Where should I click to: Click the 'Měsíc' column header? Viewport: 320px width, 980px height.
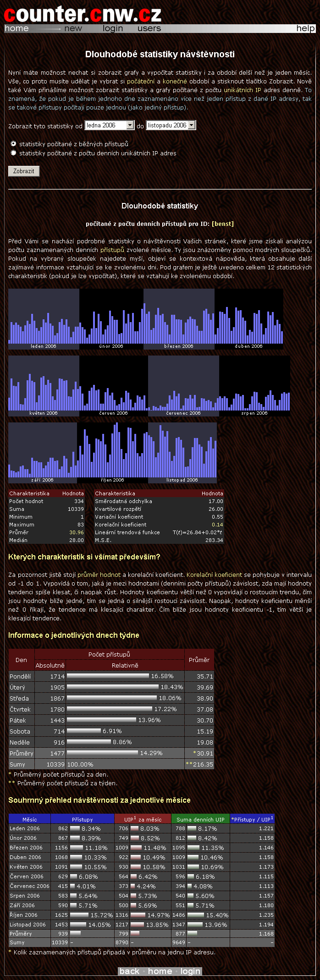tap(30, 819)
